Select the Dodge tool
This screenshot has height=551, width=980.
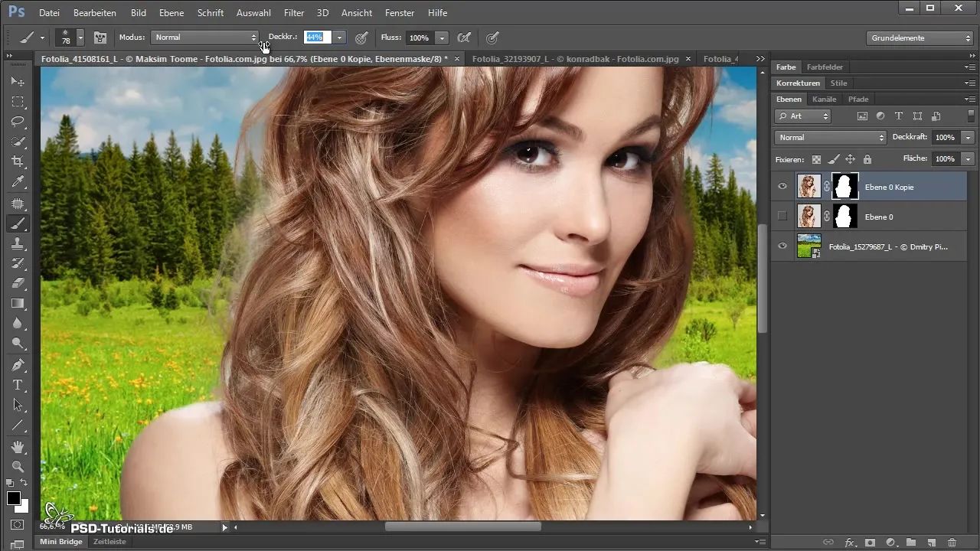[18, 343]
